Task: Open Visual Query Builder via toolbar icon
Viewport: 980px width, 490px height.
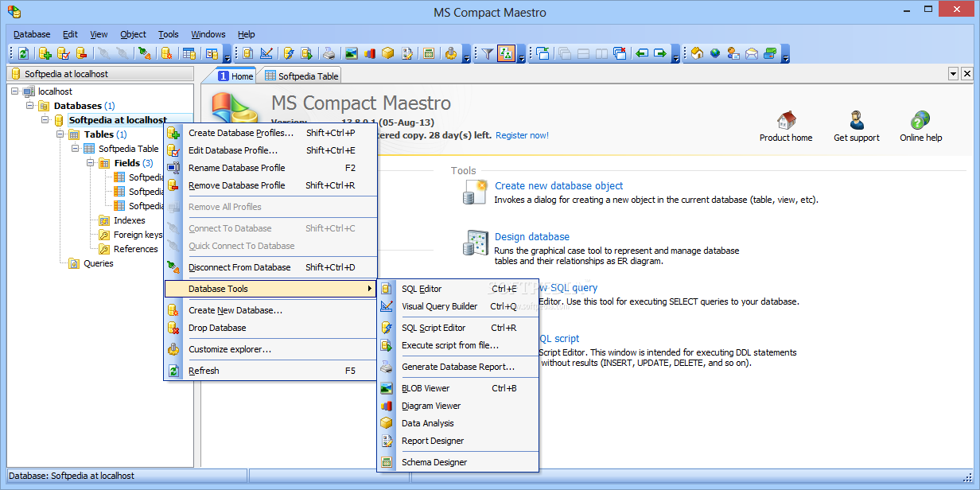Action: click(x=266, y=53)
